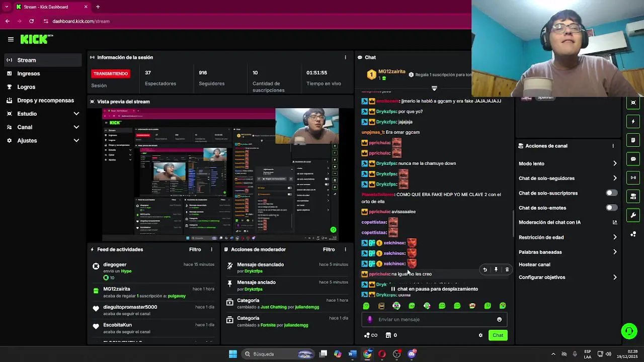Open the shop icon showing 0

pyautogui.click(x=391, y=335)
